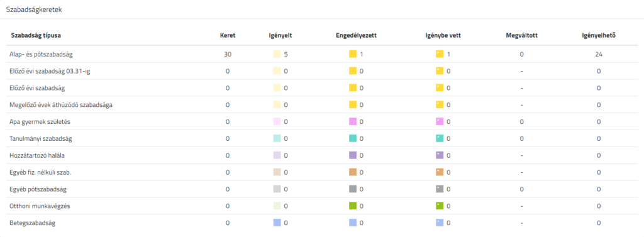Click the Keret value in Otthoni munkavégzés row

pyautogui.click(x=228, y=206)
